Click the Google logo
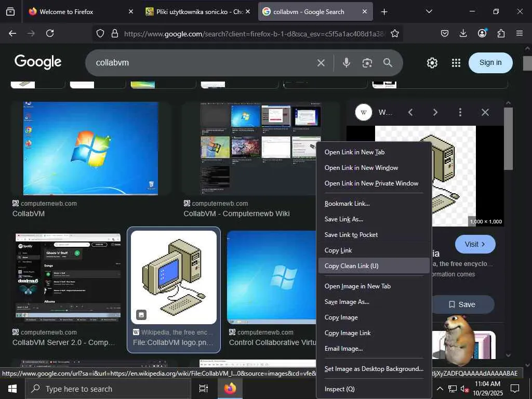 38,62
